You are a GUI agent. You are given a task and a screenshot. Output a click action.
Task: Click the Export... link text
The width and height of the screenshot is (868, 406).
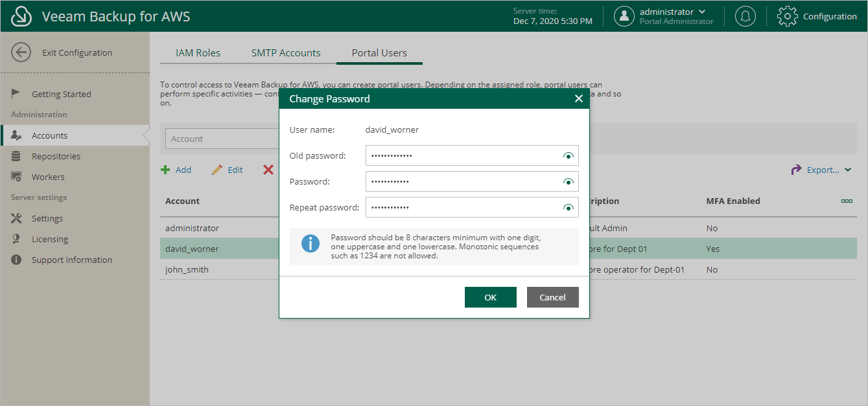coord(823,170)
